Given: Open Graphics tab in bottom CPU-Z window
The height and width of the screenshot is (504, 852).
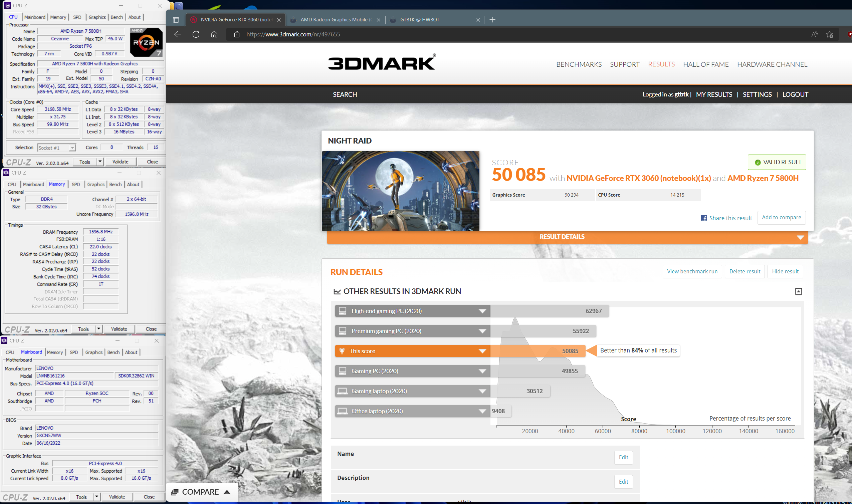Looking at the screenshot, I should tap(94, 352).
